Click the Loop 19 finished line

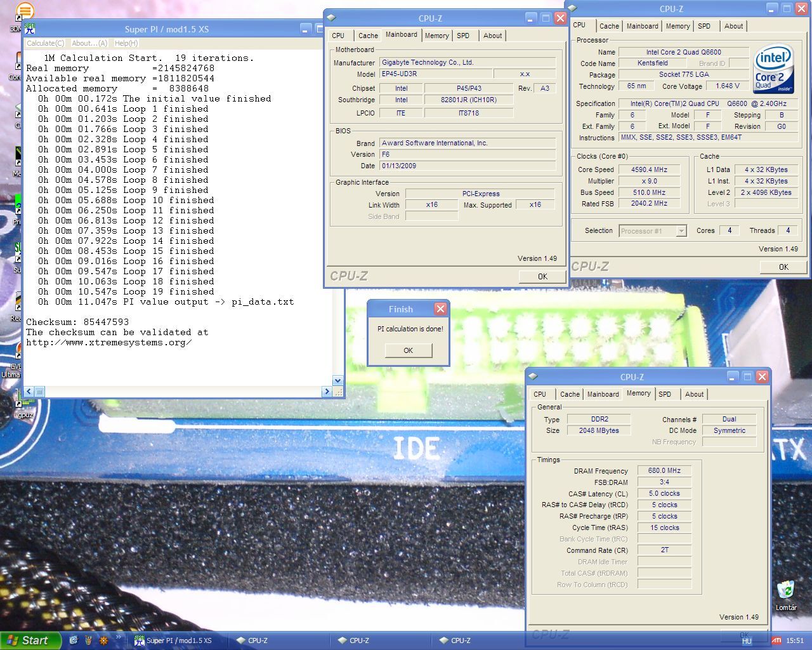(x=126, y=291)
